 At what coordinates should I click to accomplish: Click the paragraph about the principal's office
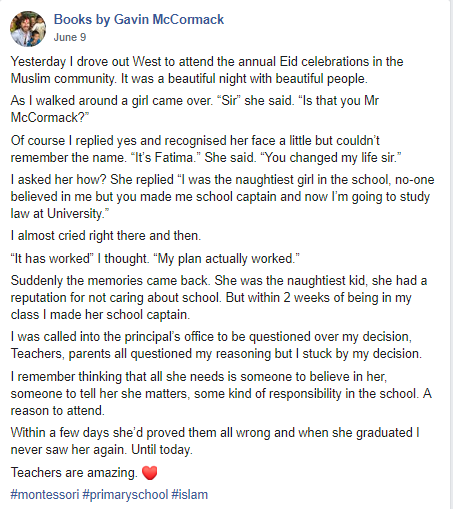pyautogui.click(x=216, y=345)
